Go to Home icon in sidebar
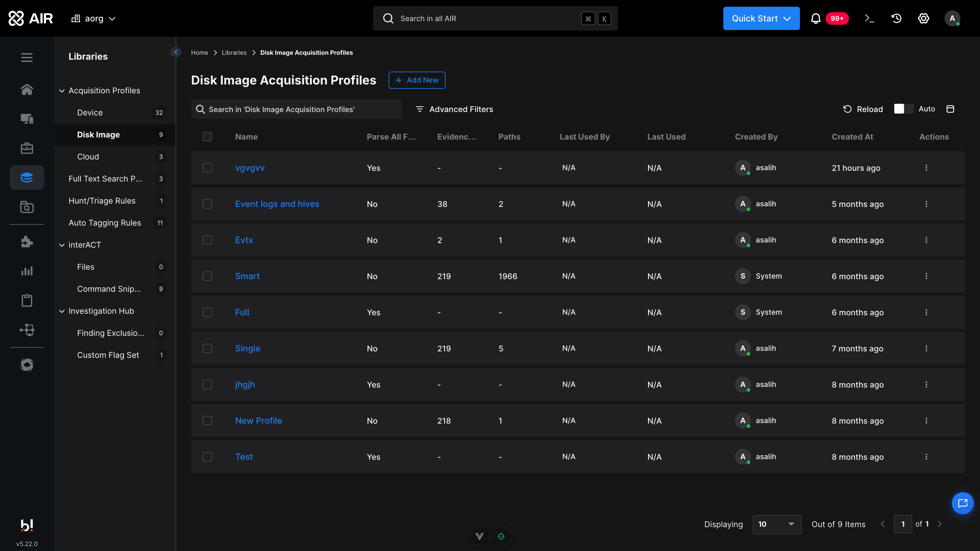The image size is (980, 551). point(27,89)
